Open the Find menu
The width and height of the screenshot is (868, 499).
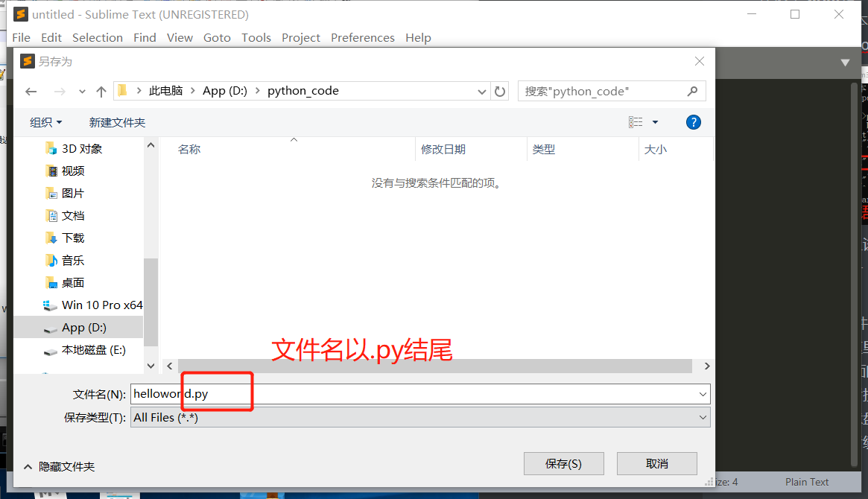tap(145, 38)
